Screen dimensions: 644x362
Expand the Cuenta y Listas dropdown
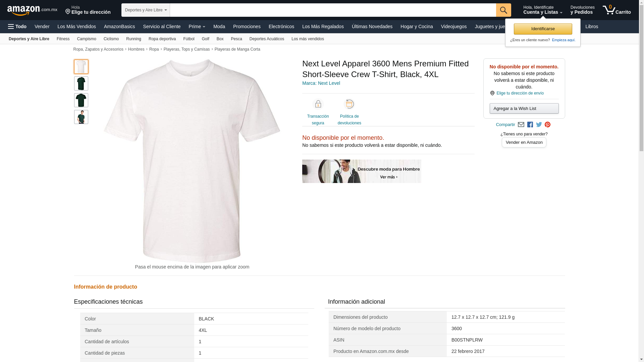click(x=542, y=10)
